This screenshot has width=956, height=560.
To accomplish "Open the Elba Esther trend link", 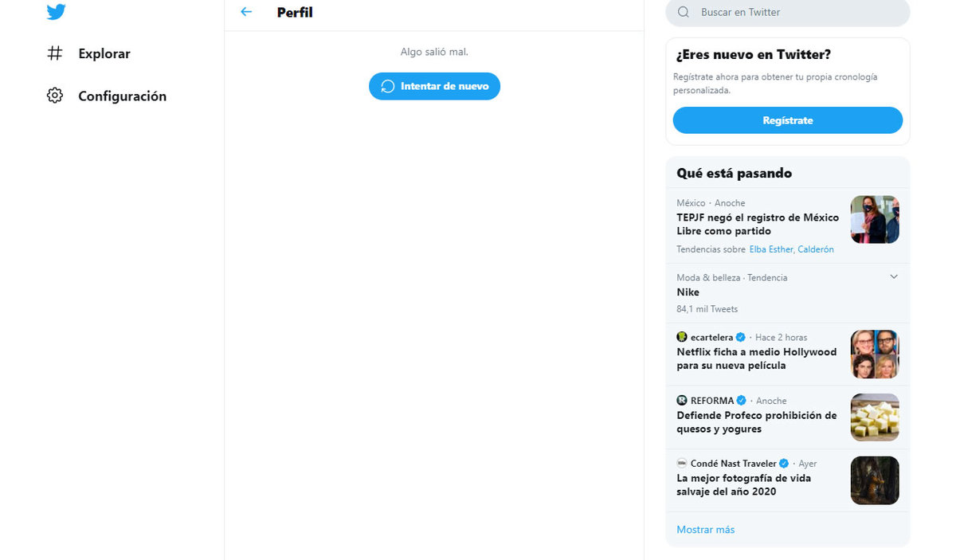I will click(771, 249).
